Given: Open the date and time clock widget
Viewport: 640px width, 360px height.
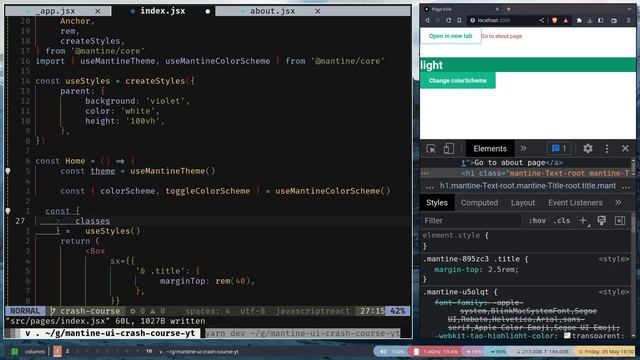Looking at the screenshot, I should pyautogui.click(x=605, y=351).
